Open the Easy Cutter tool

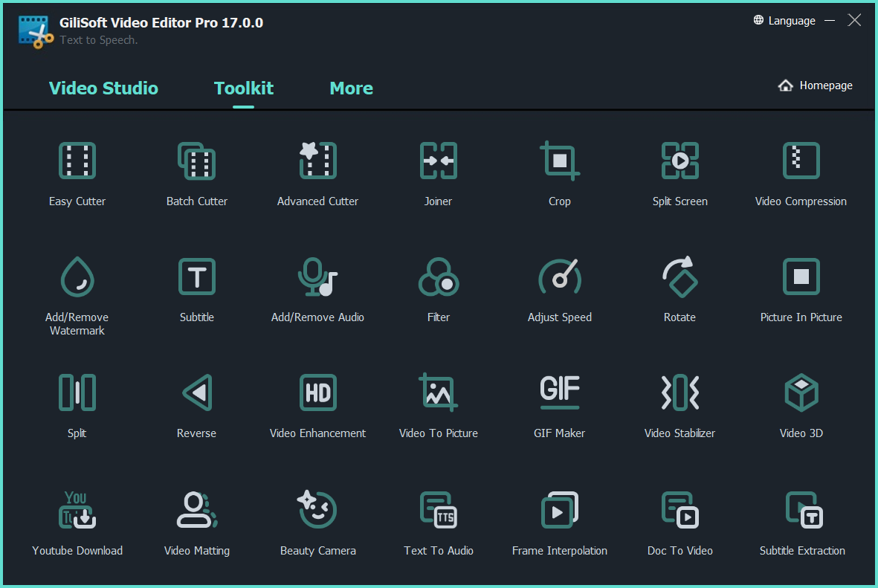77,161
